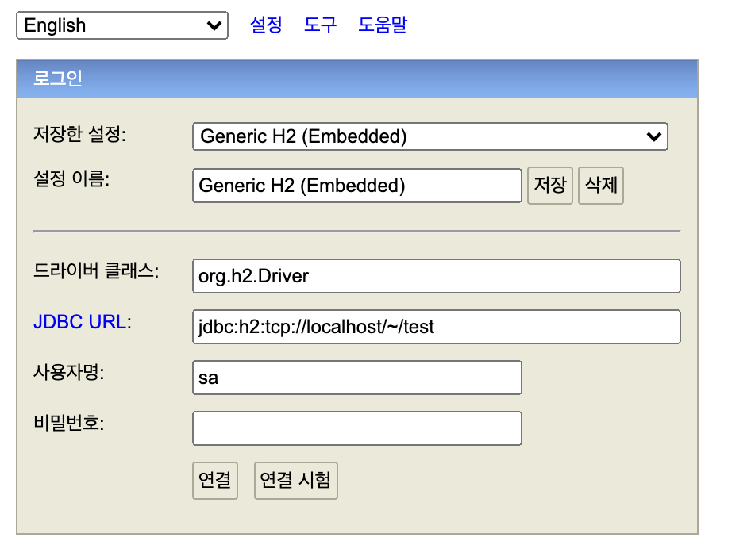This screenshot has width=751, height=560.
Task: Click the 드라이버 클래스 label text
Action: [x=95, y=272]
